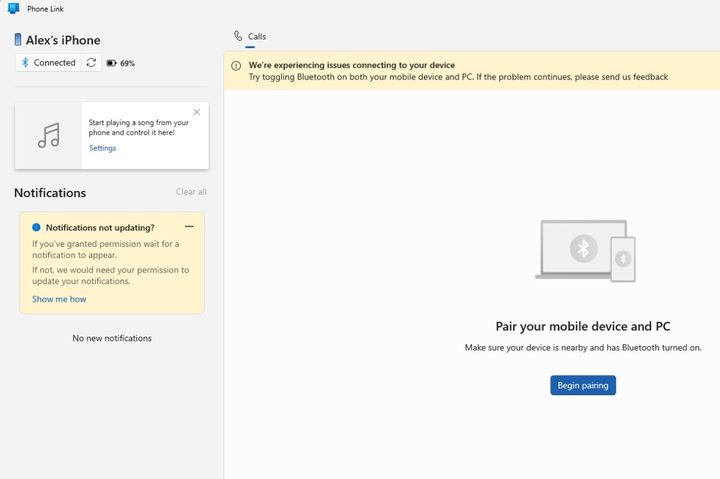
Task: Open Settings link in the music card
Action: click(x=102, y=148)
